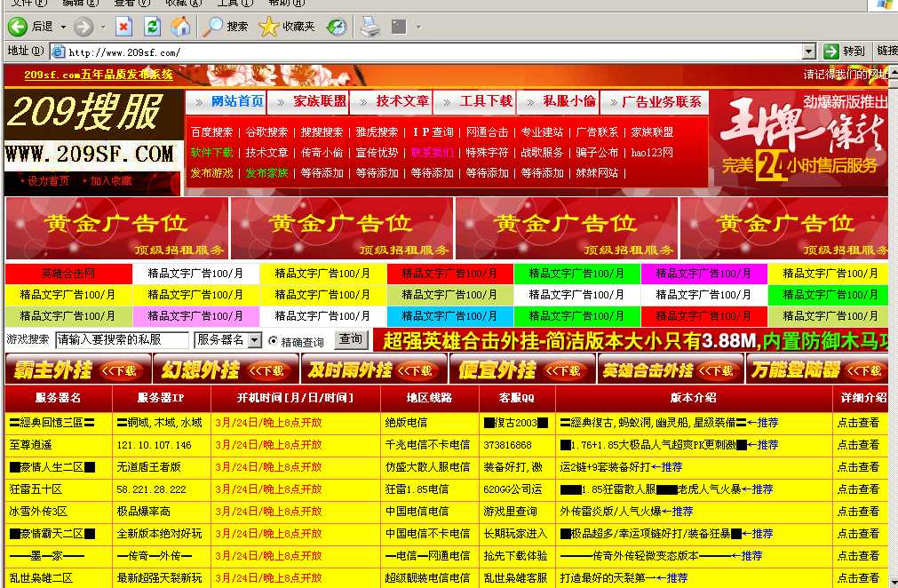The height and width of the screenshot is (588, 898).
Task: Click the 转到 Go button
Action: coord(843,52)
